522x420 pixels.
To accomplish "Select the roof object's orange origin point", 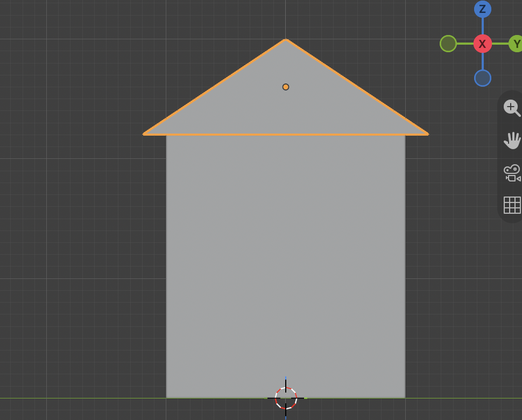I will [x=286, y=87].
